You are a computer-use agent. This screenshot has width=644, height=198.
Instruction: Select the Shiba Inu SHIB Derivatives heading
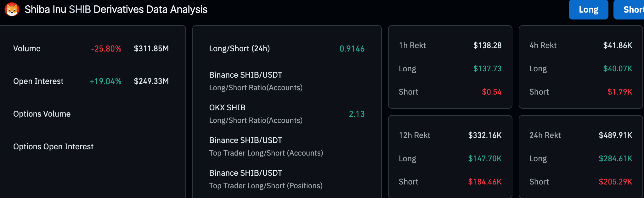[x=116, y=9]
